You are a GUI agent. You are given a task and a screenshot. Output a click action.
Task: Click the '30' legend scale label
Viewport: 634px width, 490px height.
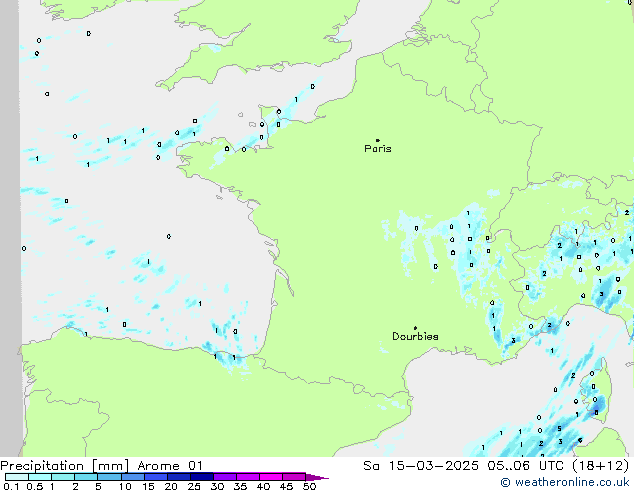217,486
